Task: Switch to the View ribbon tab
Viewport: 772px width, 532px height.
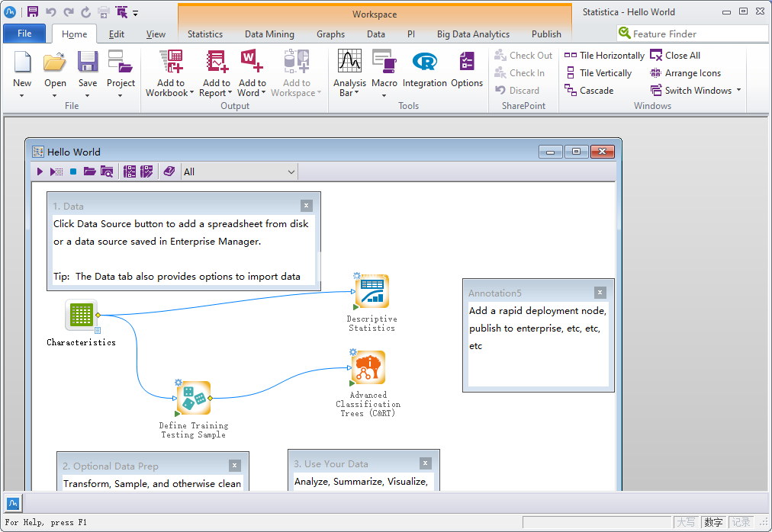Action: (x=156, y=34)
